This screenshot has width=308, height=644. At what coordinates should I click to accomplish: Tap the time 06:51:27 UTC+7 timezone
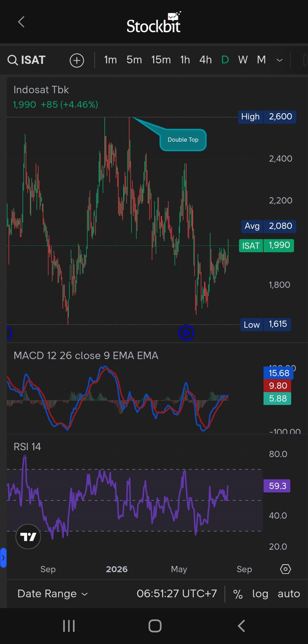tap(177, 594)
